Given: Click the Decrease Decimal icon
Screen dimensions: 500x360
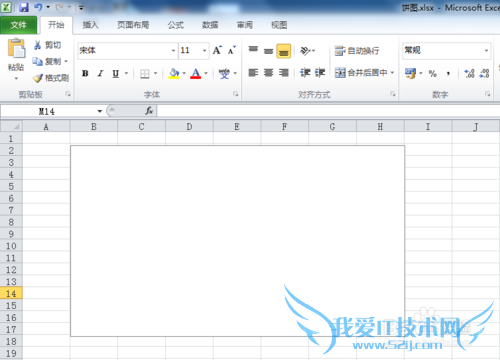Looking at the screenshot, I should 484,73.
